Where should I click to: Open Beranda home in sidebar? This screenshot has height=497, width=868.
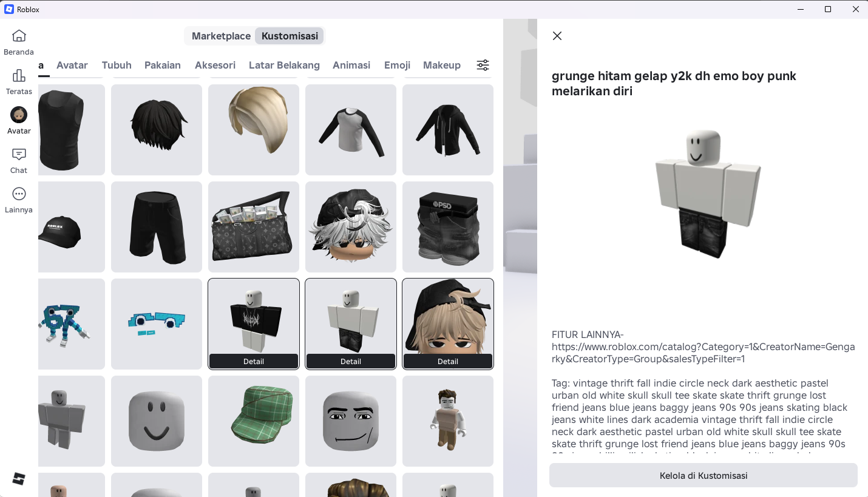(19, 42)
